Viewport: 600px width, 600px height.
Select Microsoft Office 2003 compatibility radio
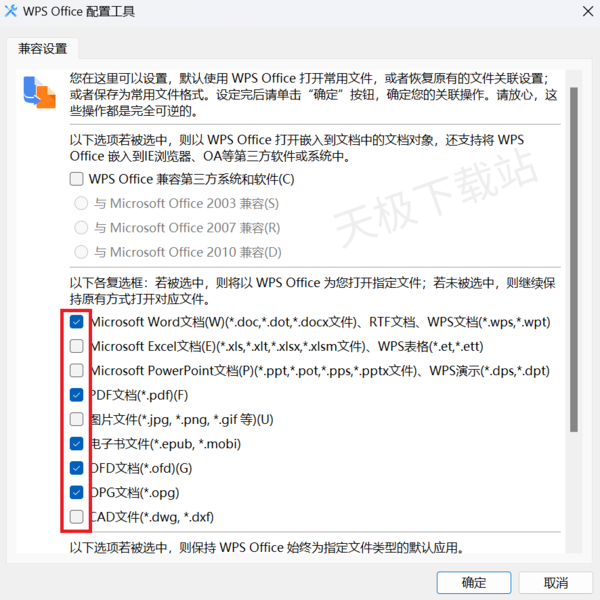pos(81,203)
